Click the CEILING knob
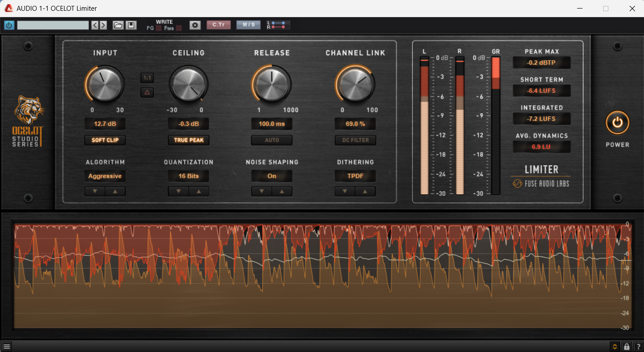This screenshot has width=644, height=352. (x=189, y=84)
